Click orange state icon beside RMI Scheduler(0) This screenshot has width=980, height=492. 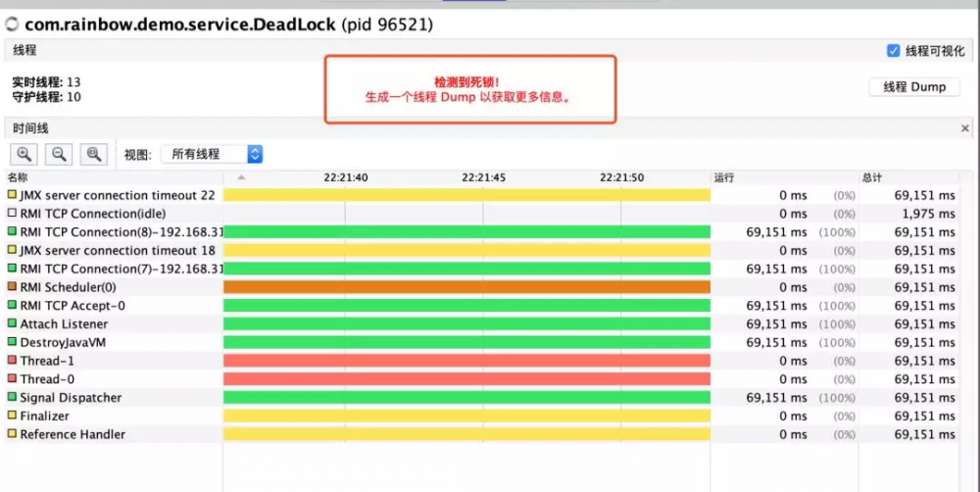[x=12, y=286]
